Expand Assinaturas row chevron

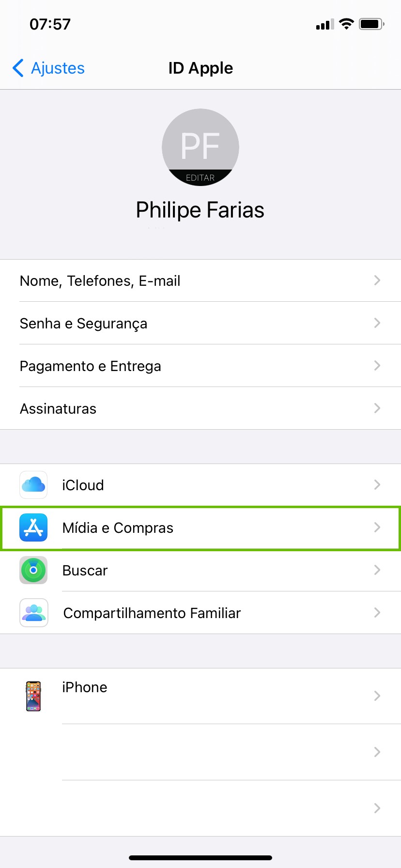pyautogui.click(x=377, y=408)
